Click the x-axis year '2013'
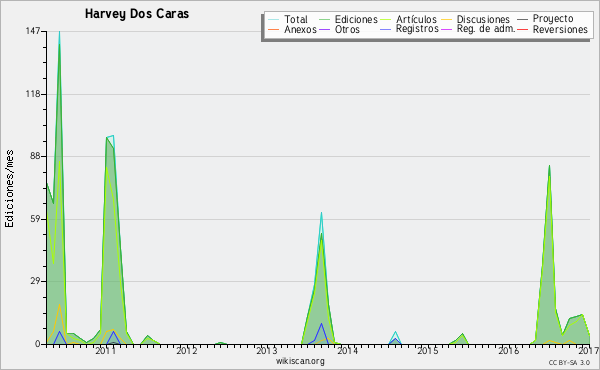The height and width of the screenshot is (370, 600). coord(267,350)
